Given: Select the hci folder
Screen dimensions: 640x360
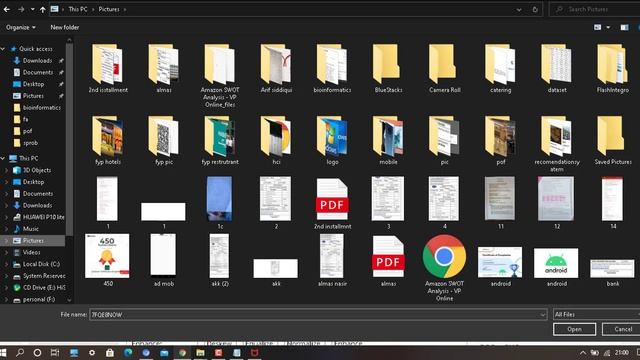Looking at the screenshot, I should (x=276, y=140).
